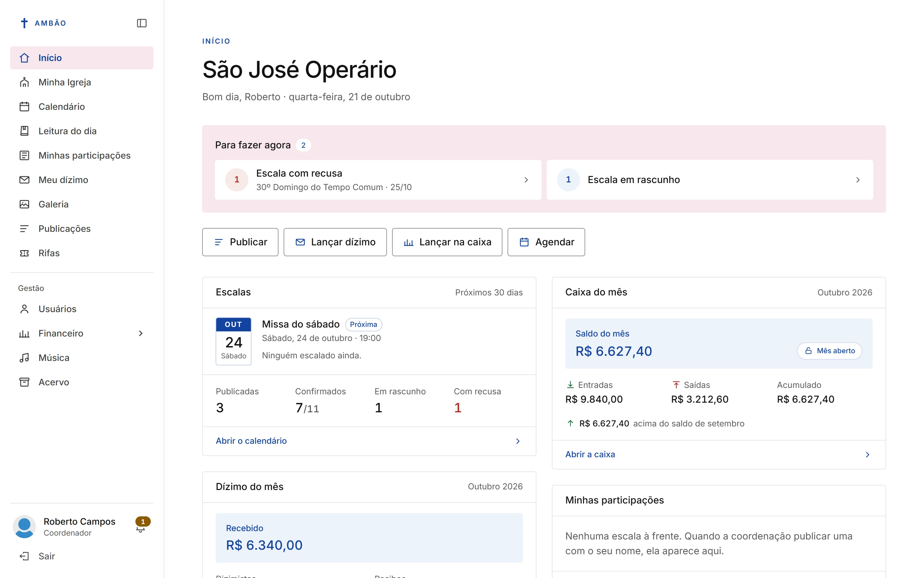Click the Lançar dízimo button
924x578 pixels.
click(335, 242)
